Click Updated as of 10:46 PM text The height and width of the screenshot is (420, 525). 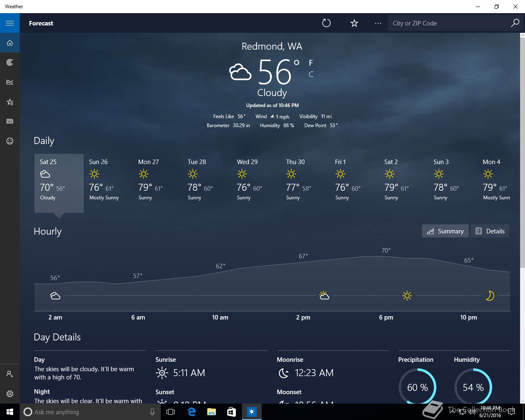[x=272, y=105]
